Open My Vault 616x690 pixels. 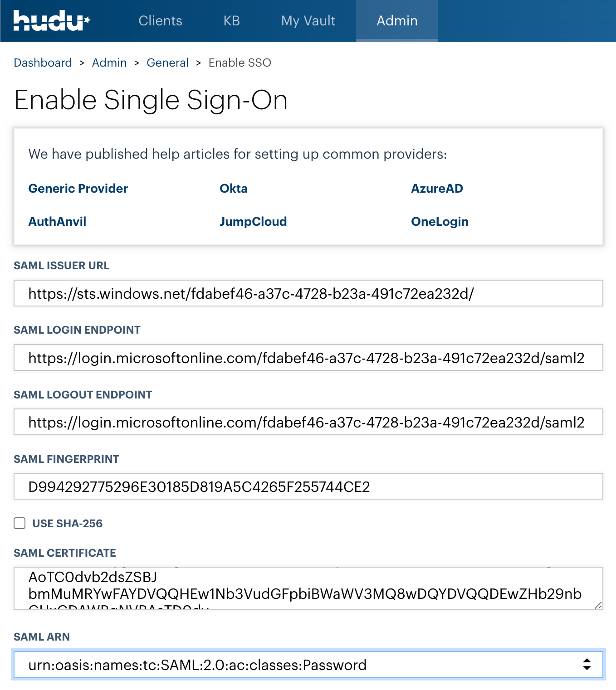pos(308,20)
